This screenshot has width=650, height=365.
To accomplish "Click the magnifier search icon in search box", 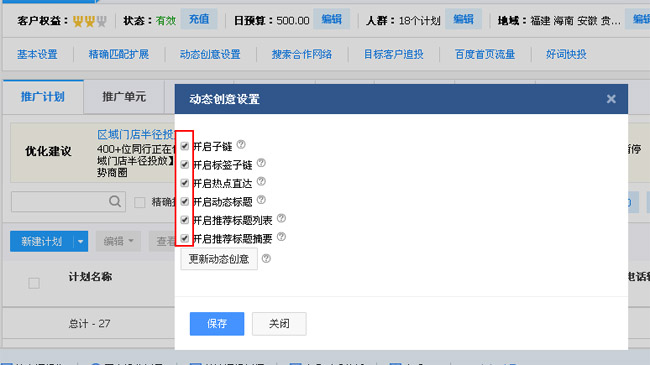I will pos(115,202).
